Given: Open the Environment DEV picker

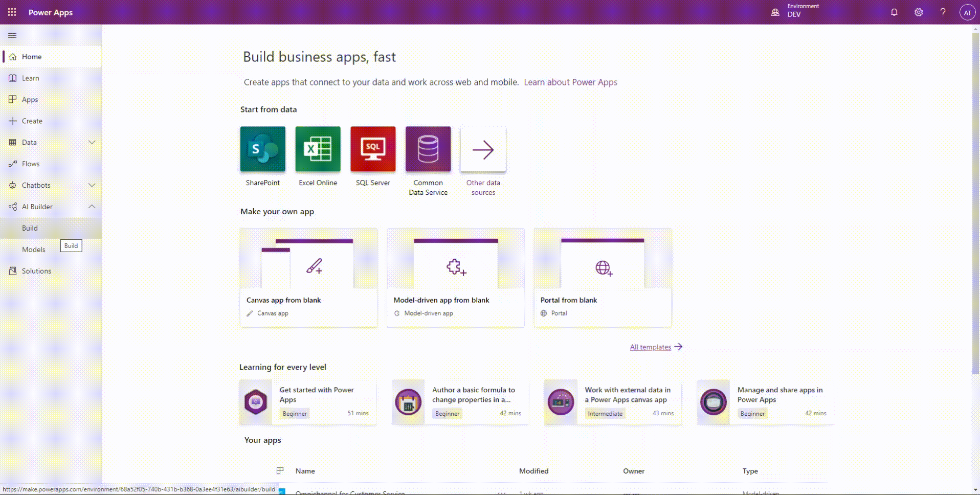Looking at the screenshot, I should (795, 11).
